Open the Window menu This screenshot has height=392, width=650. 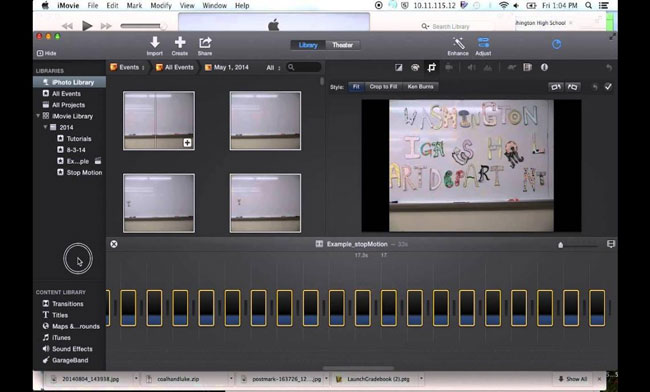click(x=214, y=5)
